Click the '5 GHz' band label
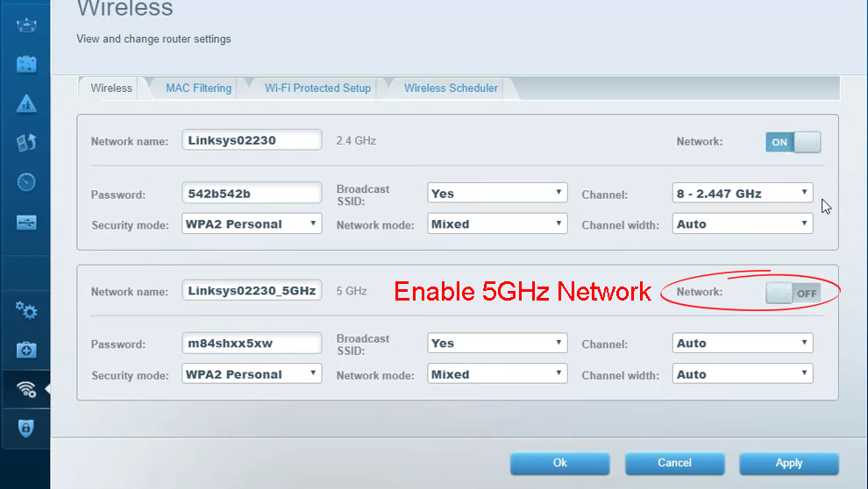Viewport: 868px width, 489px height. click(x=352, y=291)
